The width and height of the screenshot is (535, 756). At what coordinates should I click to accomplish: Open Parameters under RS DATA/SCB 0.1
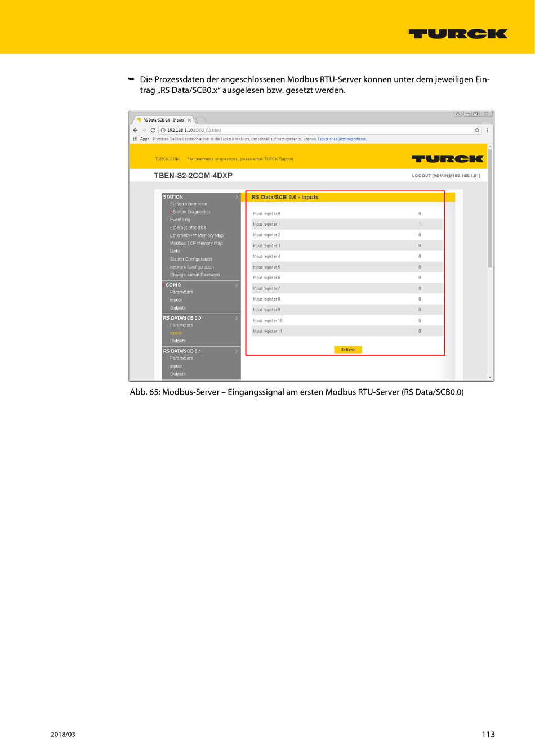click(181, 359)
